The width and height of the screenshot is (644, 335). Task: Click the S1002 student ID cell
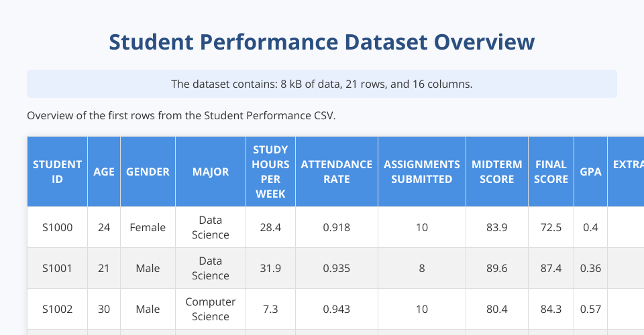click(x=57, y=309)
